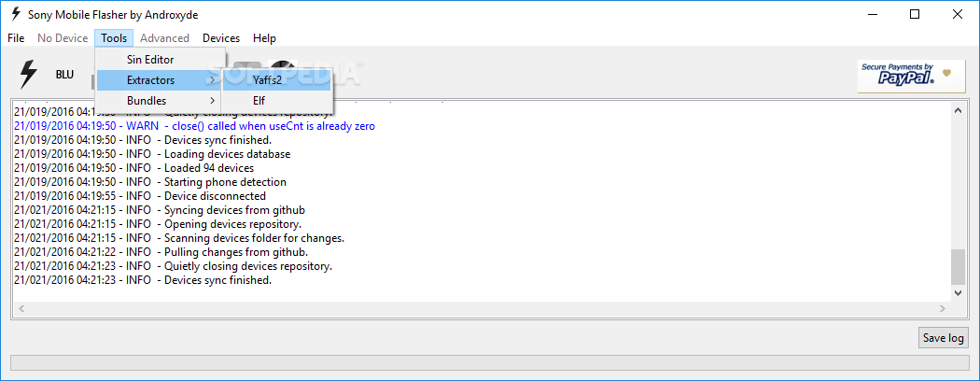Screen dimensions: 980x381
Task: Click the 'Opening devices repository.' log line
Action: [158, 224]
